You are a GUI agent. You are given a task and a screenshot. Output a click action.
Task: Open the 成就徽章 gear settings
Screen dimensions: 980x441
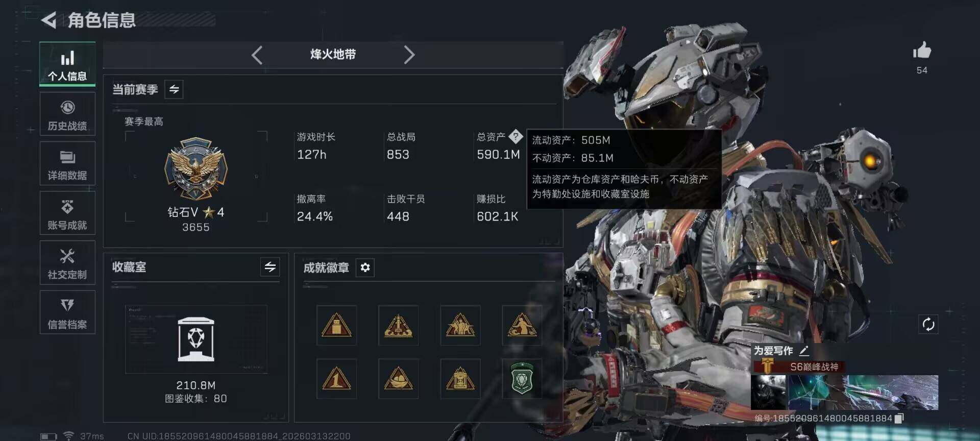(x=365, y=267)
